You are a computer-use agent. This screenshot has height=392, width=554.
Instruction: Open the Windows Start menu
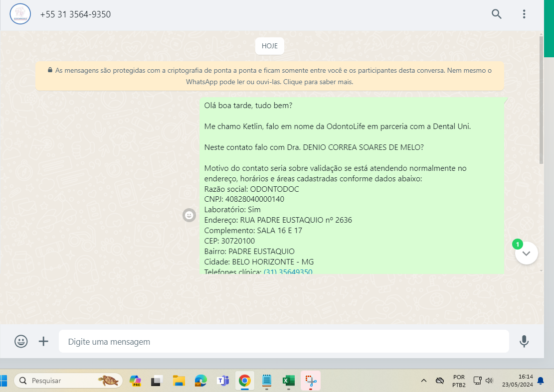coord(3,381)
